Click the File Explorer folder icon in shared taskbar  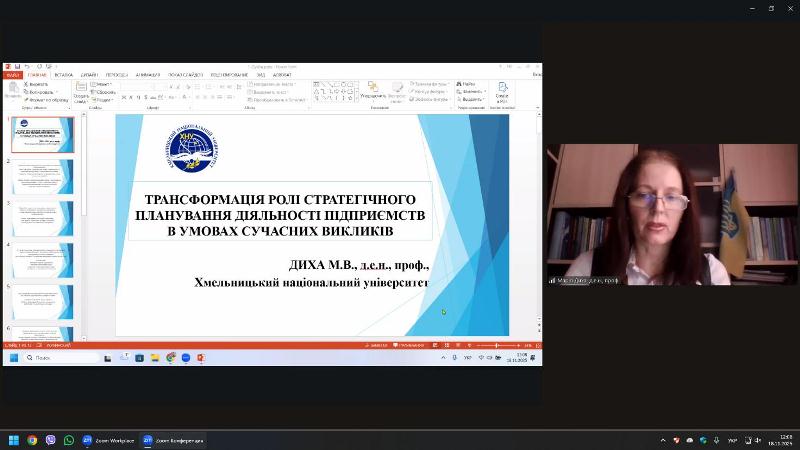155,358
